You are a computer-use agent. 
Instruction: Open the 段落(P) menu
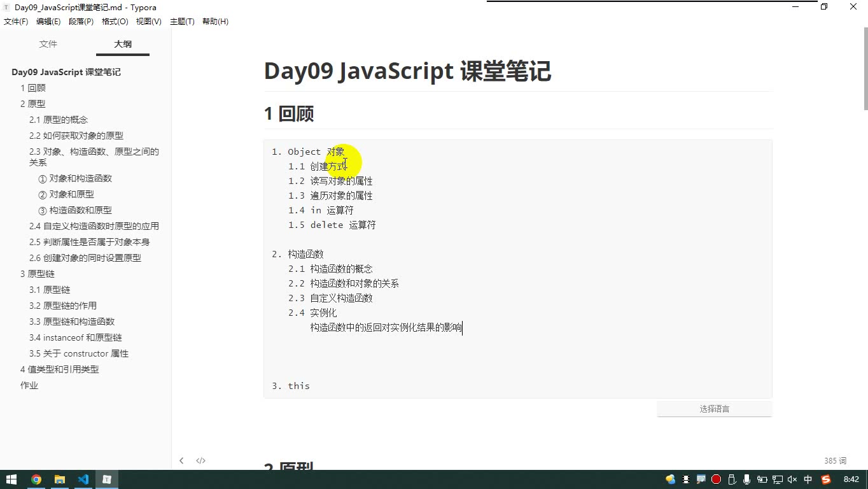[x=81, y=22]
